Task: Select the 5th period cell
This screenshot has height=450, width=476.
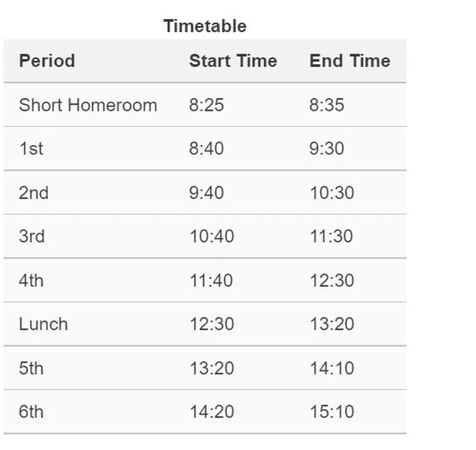Action: pyautogui.click(x=32, y=367)
